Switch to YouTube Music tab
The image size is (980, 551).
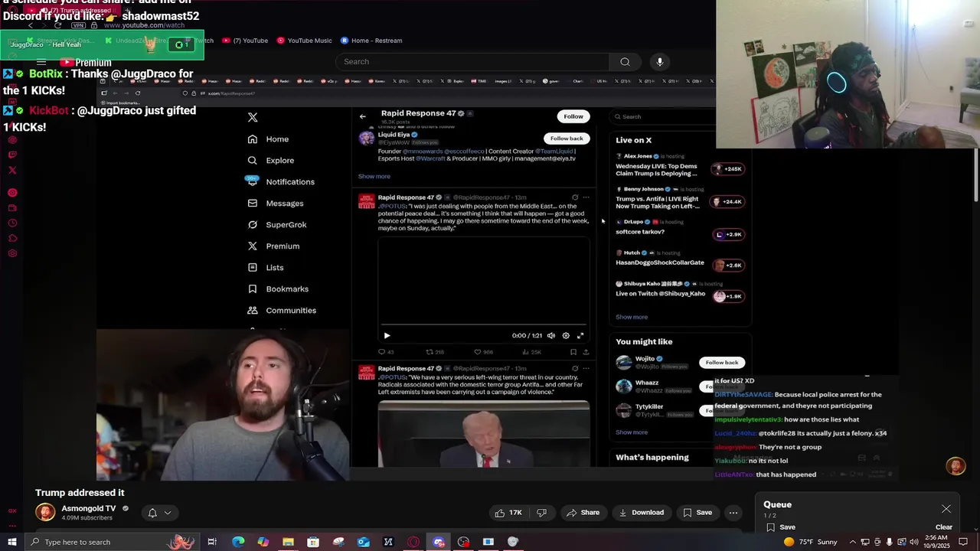click(x=304, y=41)
